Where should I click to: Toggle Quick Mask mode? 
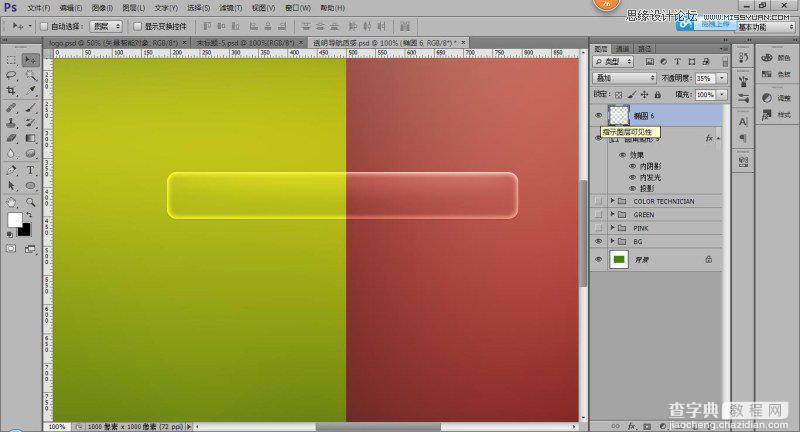click(11, 249)
